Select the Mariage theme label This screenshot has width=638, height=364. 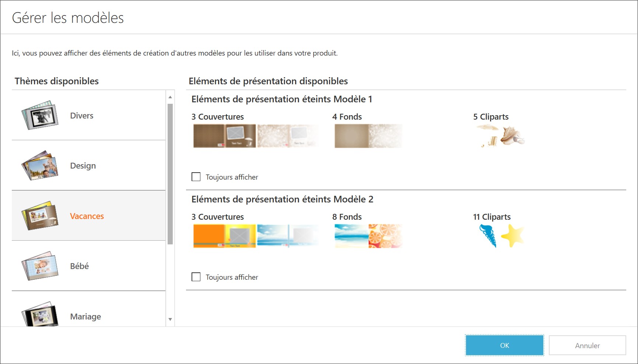coord(85,317)
